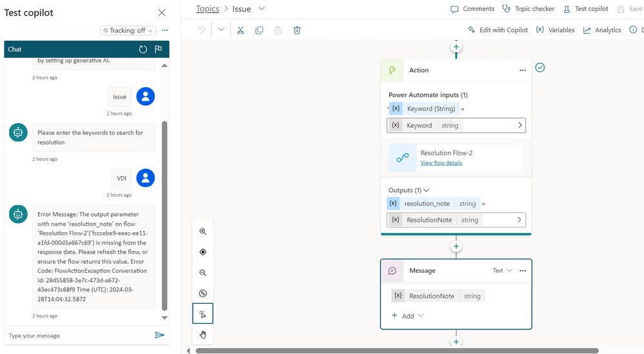Open the Comments panel
This screenshot has height=354, width=644.
[473, 8]
